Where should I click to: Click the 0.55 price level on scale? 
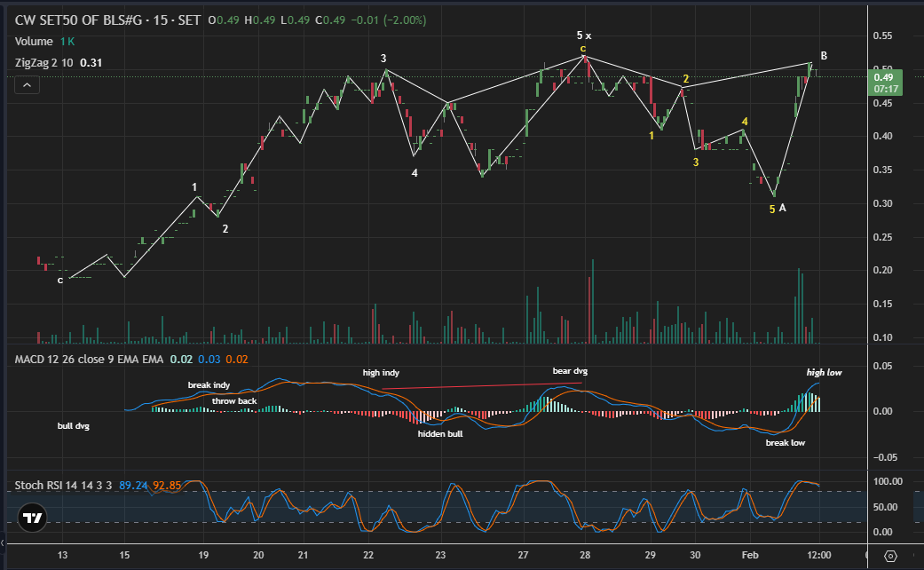(x=882, y=36)
